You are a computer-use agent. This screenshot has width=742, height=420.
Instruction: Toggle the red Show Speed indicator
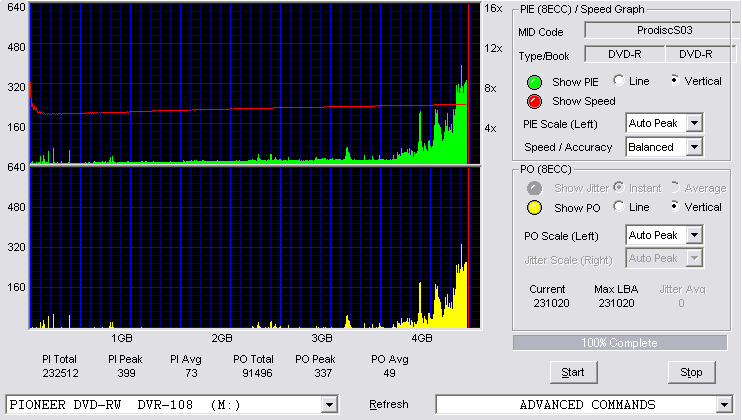[x=534, y=101]
